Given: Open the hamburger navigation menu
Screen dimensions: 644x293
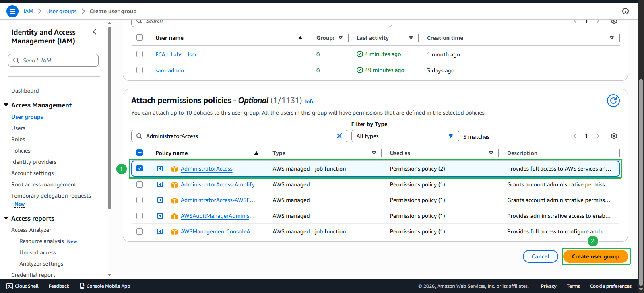Looking at the screenshot, I should 12,11.
